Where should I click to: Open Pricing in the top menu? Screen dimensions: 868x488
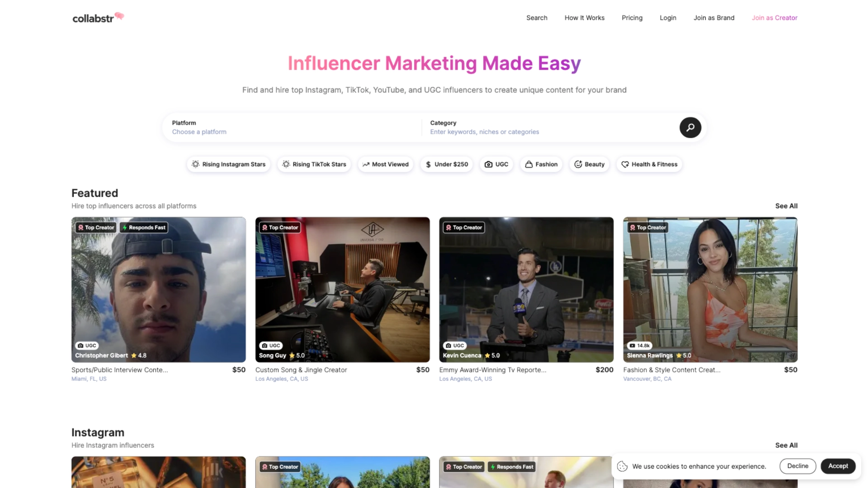click(x=632, y=18)
